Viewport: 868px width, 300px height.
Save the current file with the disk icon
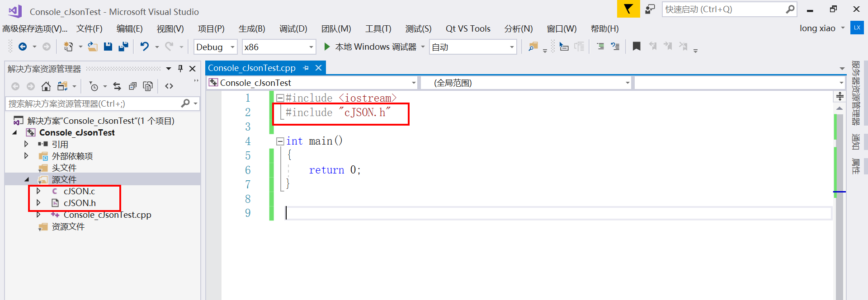(108, 47)
